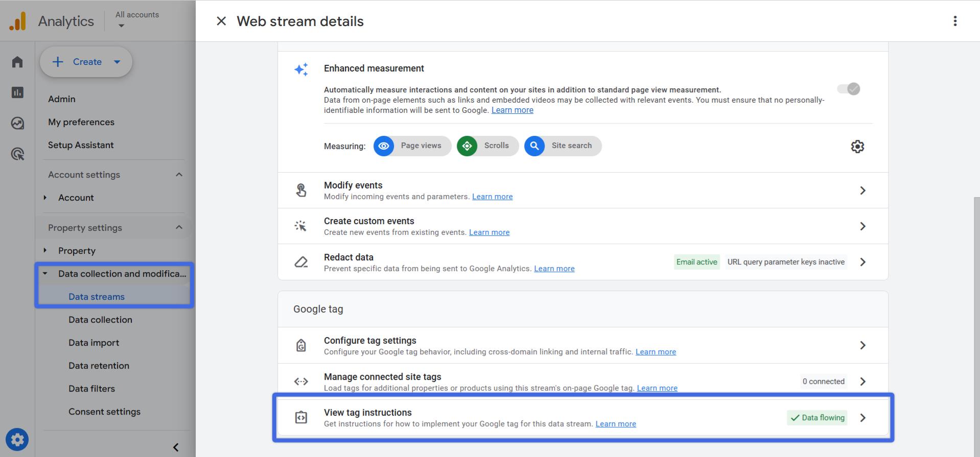Open the Explore icon in sidebar
The height and width of the screenshot is (457, 980).
coord(17,123)
